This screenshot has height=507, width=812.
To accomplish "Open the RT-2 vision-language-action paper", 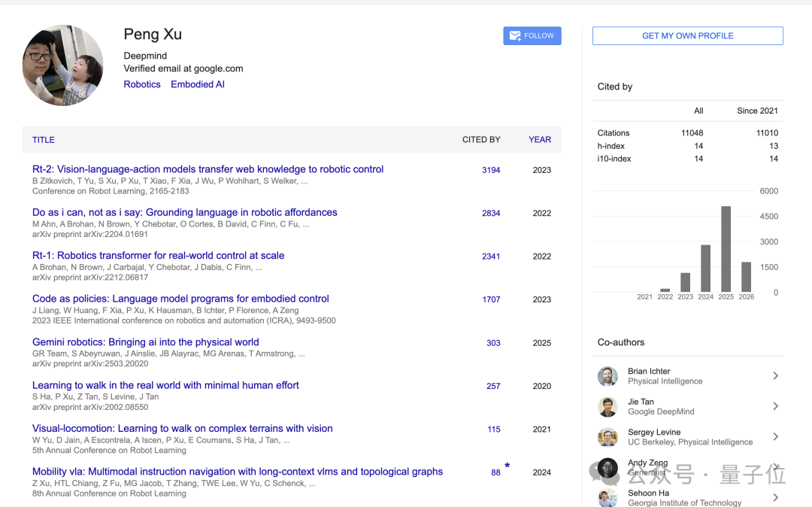I will [208, 169].
